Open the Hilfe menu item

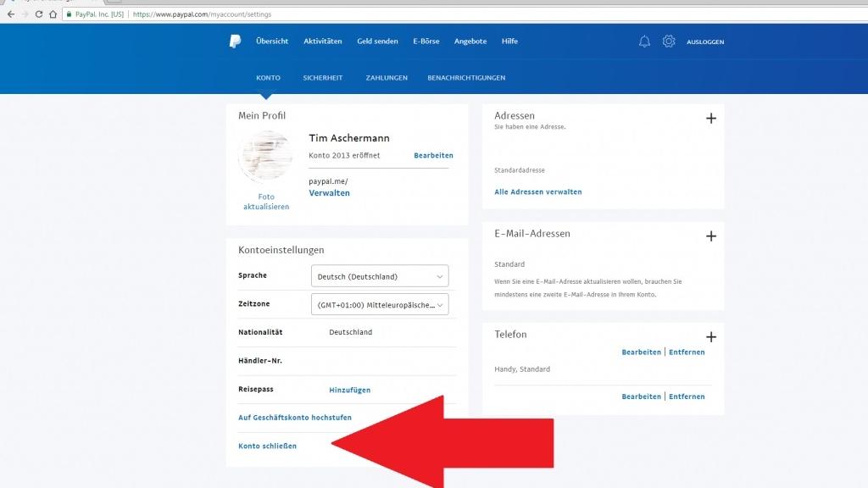click(x=509, y=41)
